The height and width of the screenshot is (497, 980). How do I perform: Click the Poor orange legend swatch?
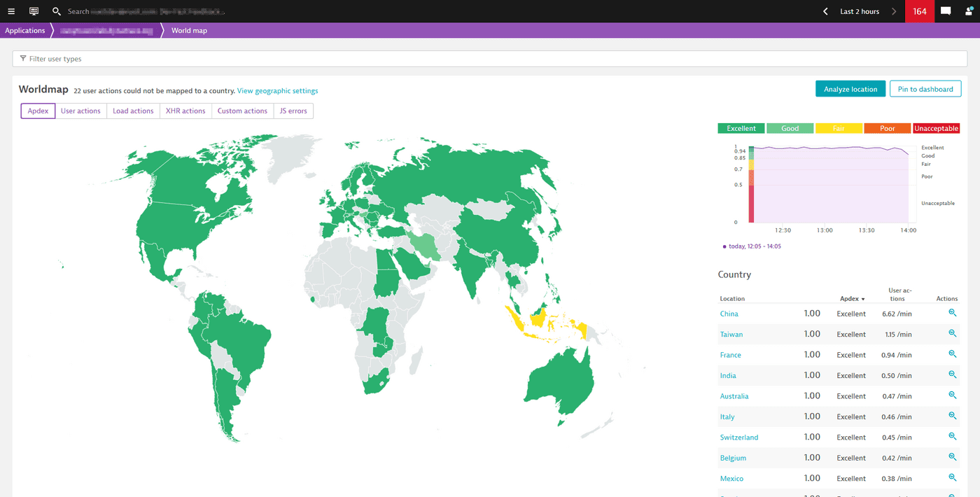887,128
